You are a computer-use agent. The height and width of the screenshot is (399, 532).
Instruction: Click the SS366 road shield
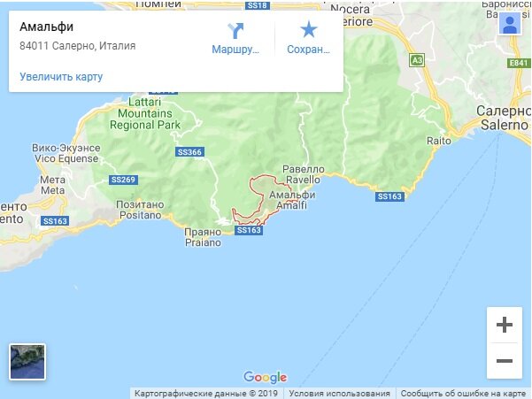189,152
